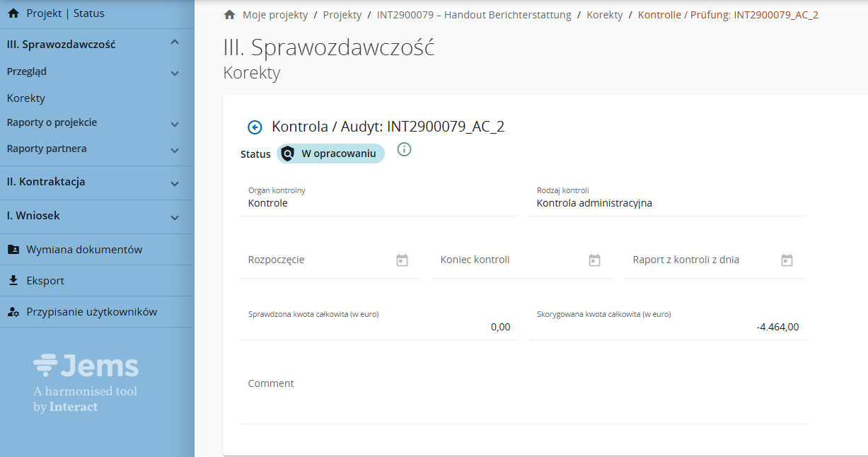
Task: Expand the II. Kontraktacja section
Action: tap(175, 184)
